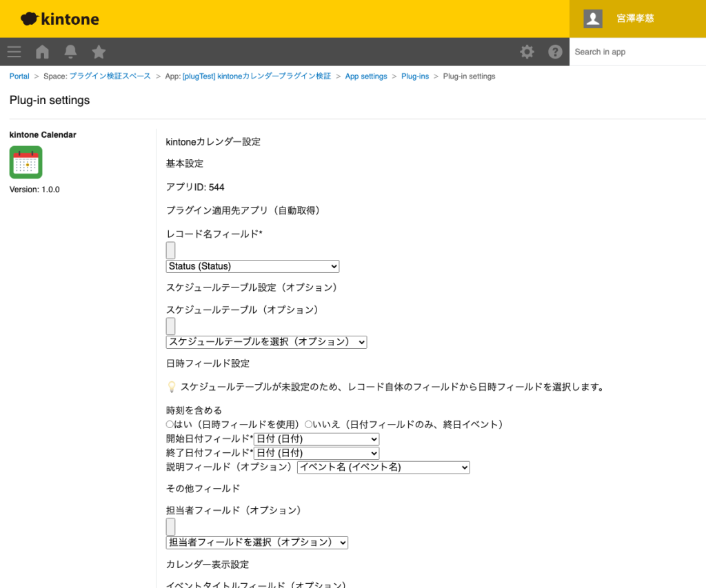
Task: Select the はい radio for 時刻を含める
Action: [x=170, y=424]
